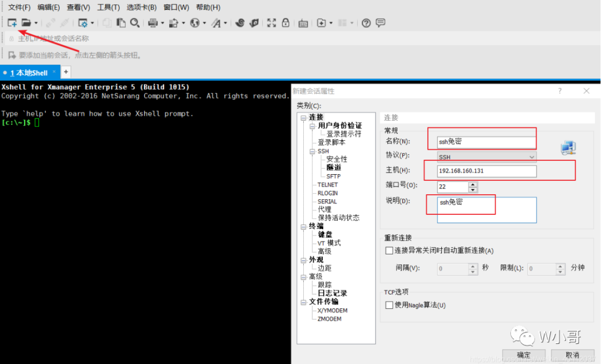Click the Full Screen icon
The image size is (601, 364).
pyautogui.click(x=272, y=23)
